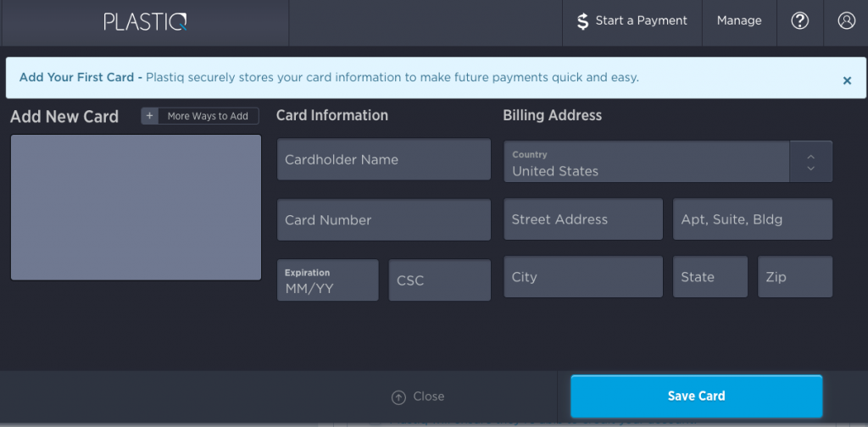Click the dollar sign Start a Payment icon
The image size is (868, 427).
click(582, 21)
